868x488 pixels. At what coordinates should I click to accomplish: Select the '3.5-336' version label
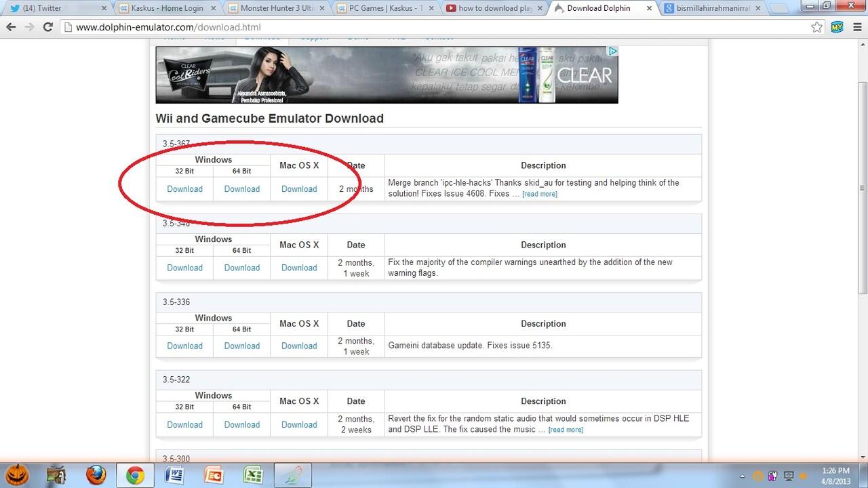coord(176,302)
